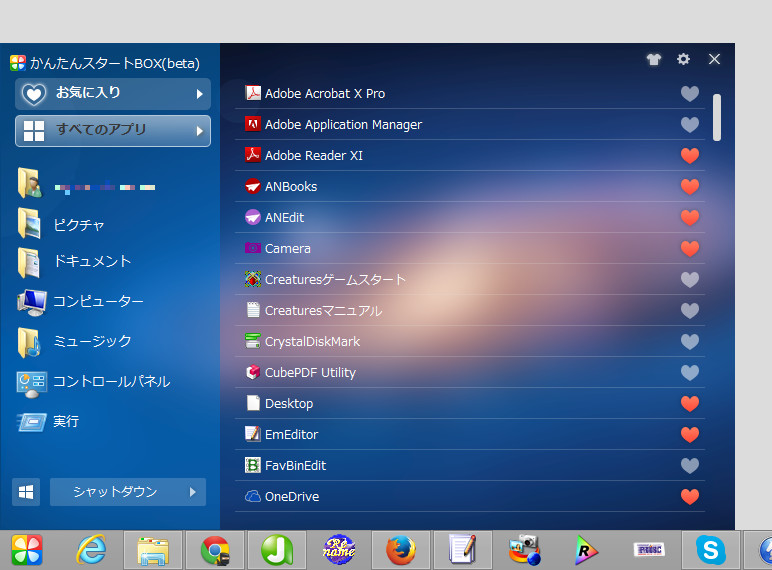Open Google Chrome from taskbar
The image size is (772, 570).
pos(215,550)
